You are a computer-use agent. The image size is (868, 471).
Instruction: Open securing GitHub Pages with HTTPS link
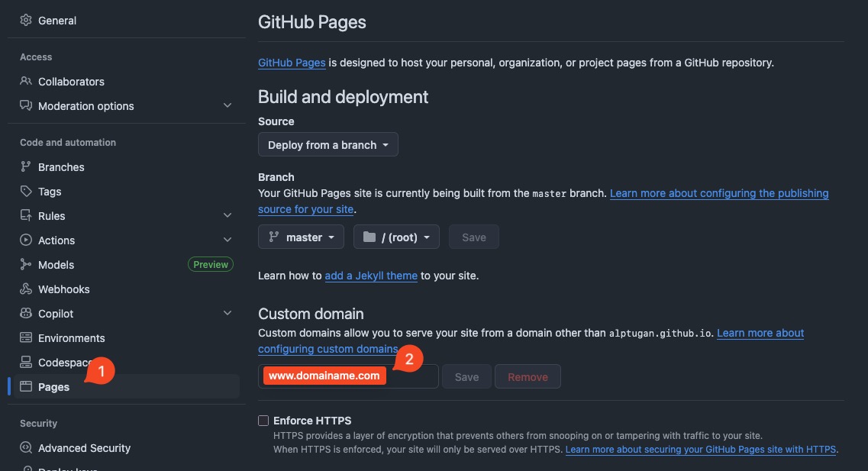click(700, 449)
